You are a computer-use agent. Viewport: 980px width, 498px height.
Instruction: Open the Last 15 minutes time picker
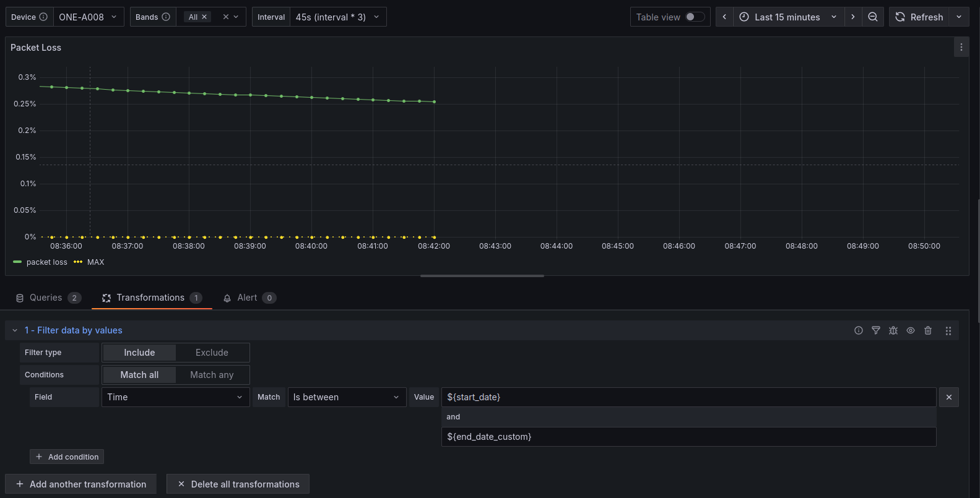[789, 17]
